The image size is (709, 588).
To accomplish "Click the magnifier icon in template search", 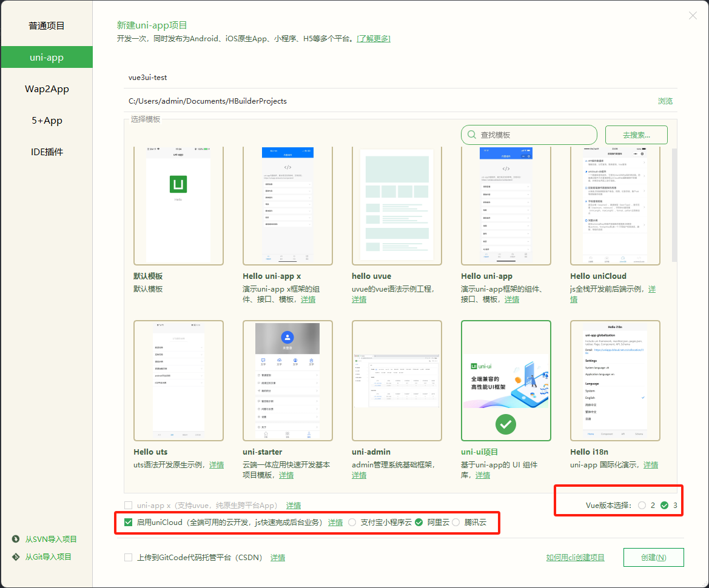I will 472,135.
